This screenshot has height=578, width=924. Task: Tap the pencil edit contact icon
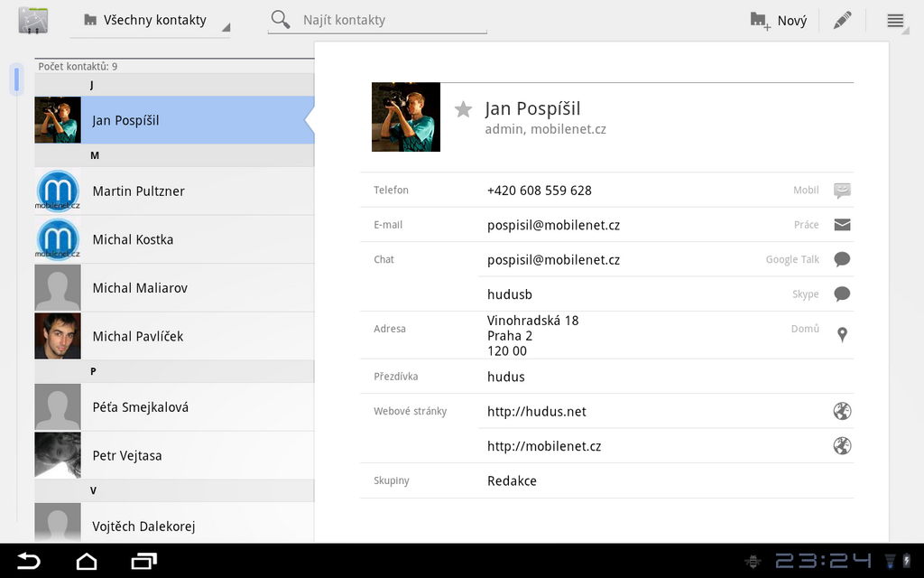[x=842, y=21]
